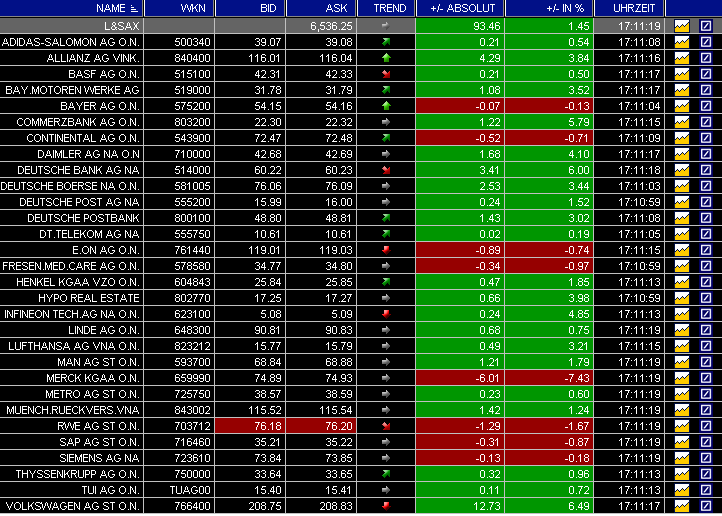Click the edit icon for CONTINENTAL AG O.N.
Screen dimensions: 722x516
[x=706, y=138]
